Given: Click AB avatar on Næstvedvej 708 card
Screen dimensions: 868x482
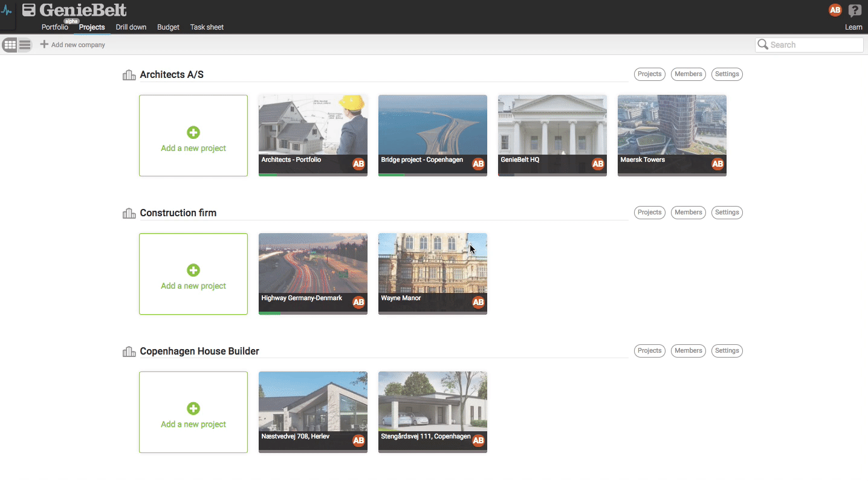Looking at the screenshot, I should point(358,440).
